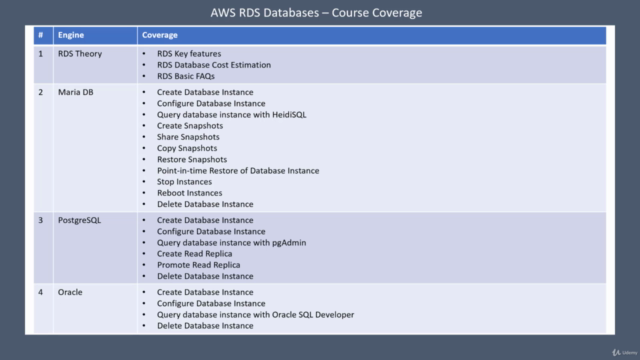Viewport: 640px width, 360px height.
Task: Select the 'Restore Snapshots' bullet
Action: coord(192,160)
